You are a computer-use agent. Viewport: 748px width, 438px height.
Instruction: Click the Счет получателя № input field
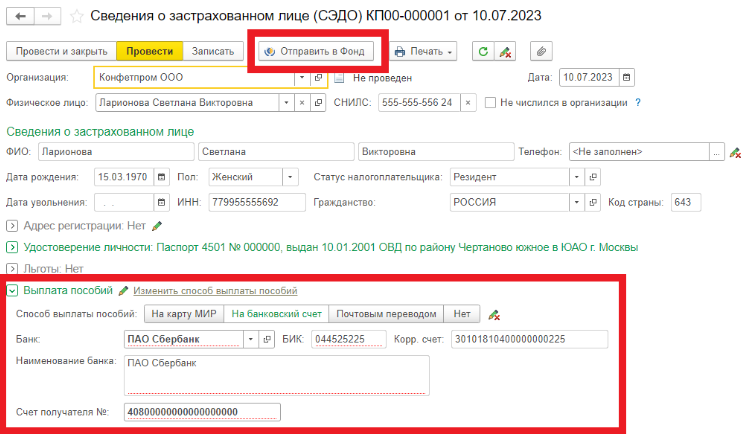pos(202,412)
